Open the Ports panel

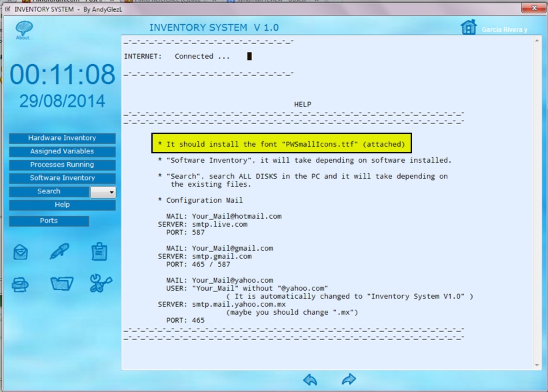click(x=49, y=221)
